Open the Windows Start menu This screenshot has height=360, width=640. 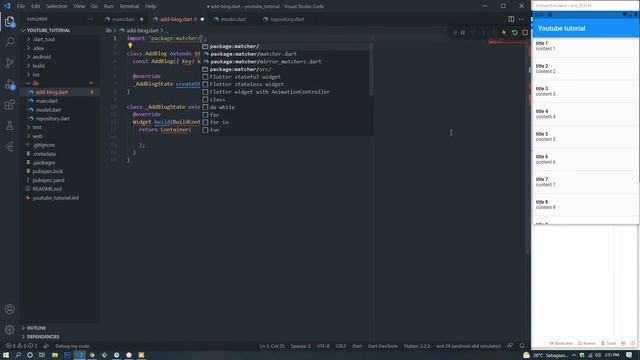6,355
